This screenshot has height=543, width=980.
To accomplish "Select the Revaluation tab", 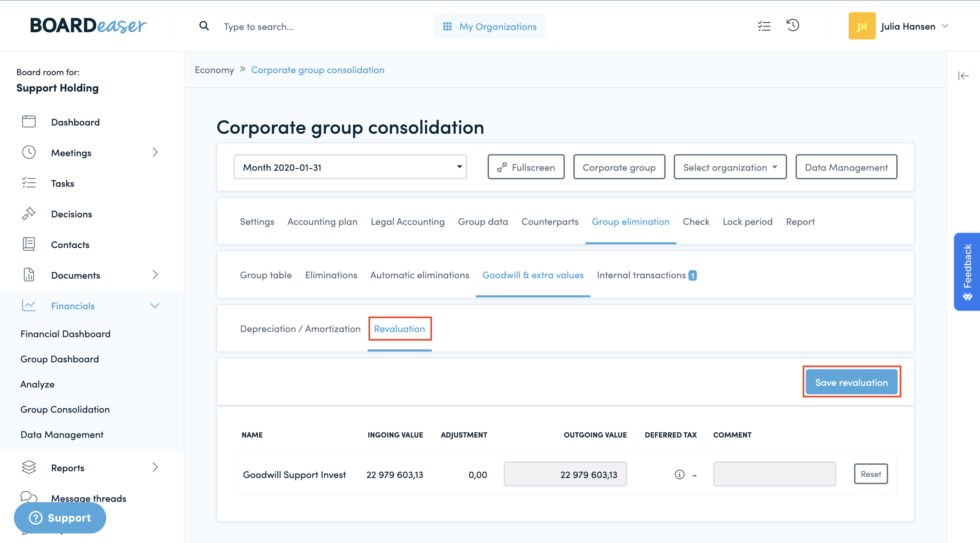I will [399, 329].
